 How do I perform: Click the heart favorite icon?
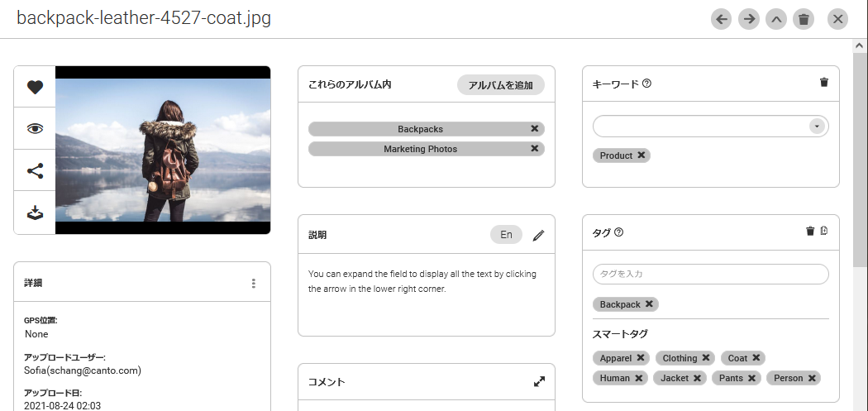tap(35, 88)
